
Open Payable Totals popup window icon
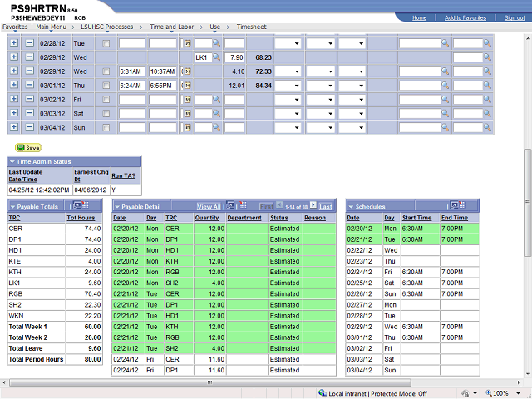77,205
